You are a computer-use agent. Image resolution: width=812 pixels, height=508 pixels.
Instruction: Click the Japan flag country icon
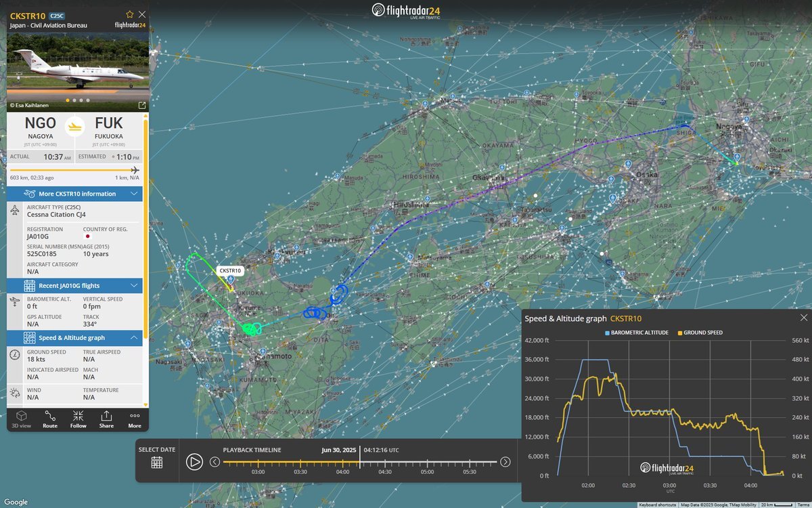[87, 236]
